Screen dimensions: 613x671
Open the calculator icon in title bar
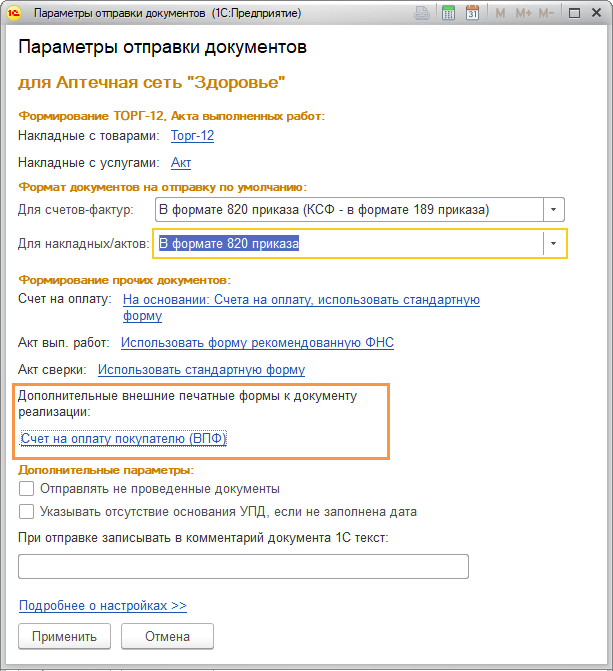tap(448, 13)
